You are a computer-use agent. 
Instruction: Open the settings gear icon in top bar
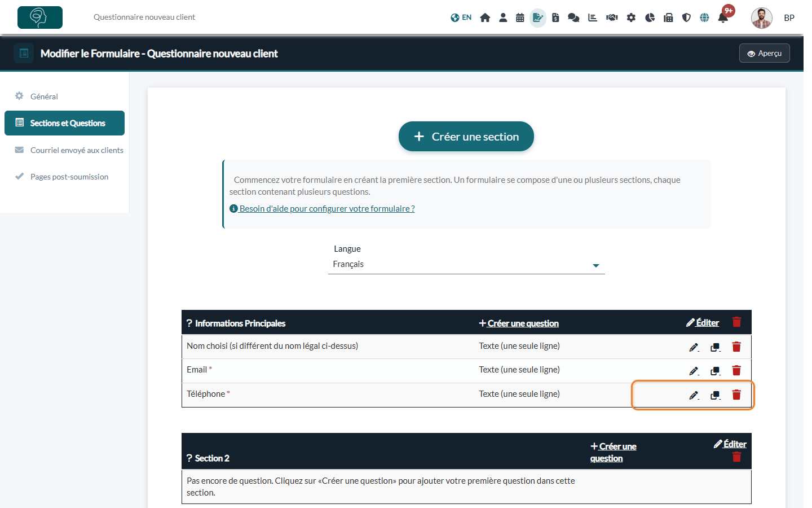click(631, 17)
